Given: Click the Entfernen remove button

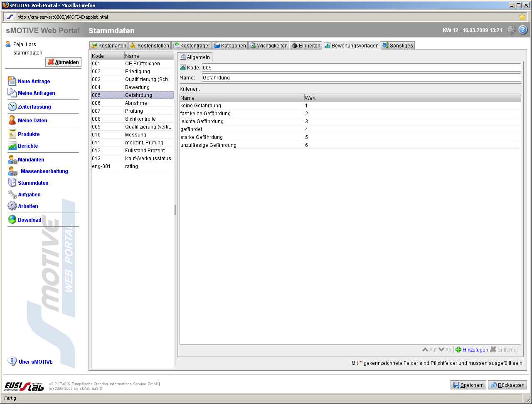Looking at the screenshot, I should click(x=505, y=350).
